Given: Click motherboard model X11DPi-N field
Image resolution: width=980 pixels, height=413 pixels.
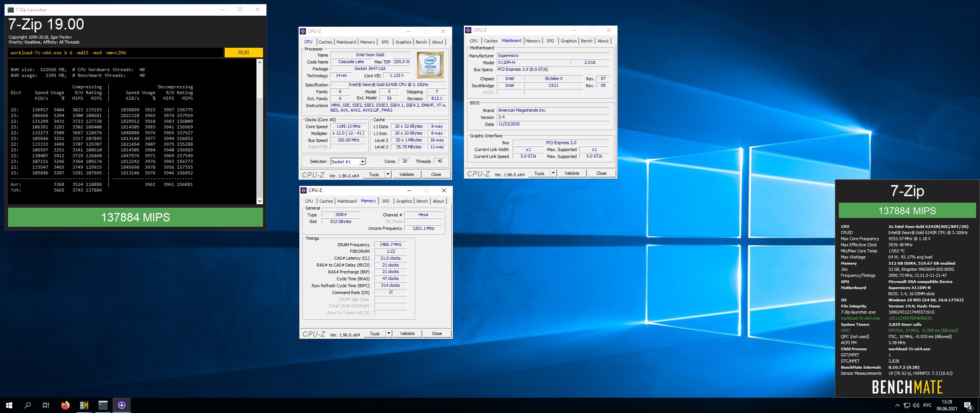Looking at the screenshot, I should [x=532, y=62].
